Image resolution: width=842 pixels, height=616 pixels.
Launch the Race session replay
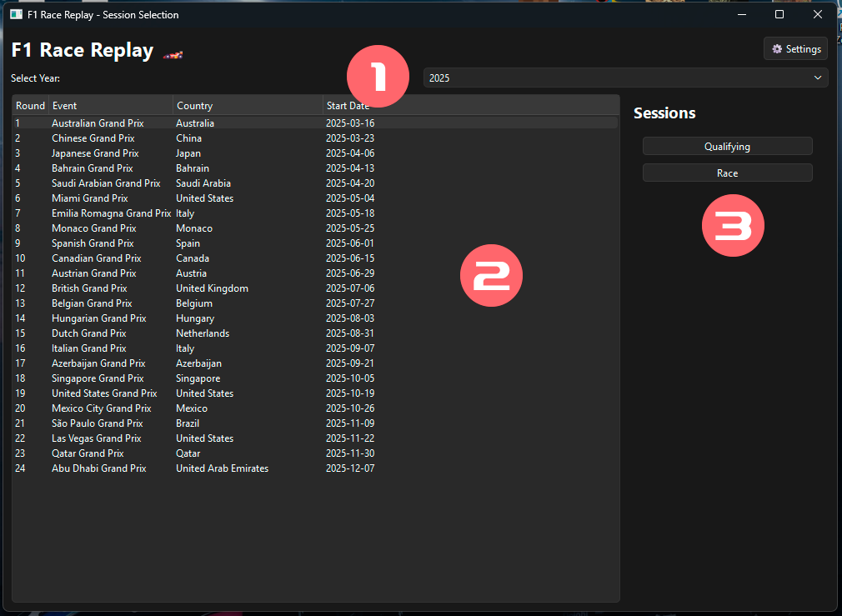727,173
